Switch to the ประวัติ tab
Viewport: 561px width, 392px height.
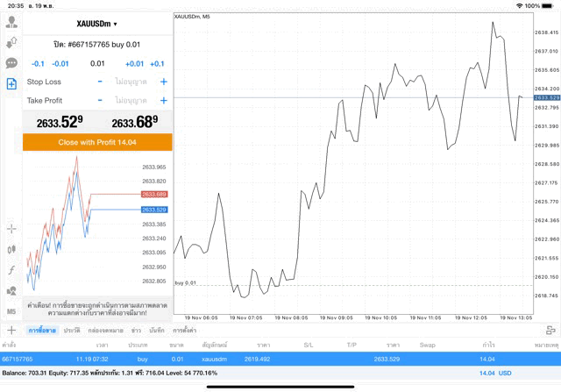coord(72,330)
